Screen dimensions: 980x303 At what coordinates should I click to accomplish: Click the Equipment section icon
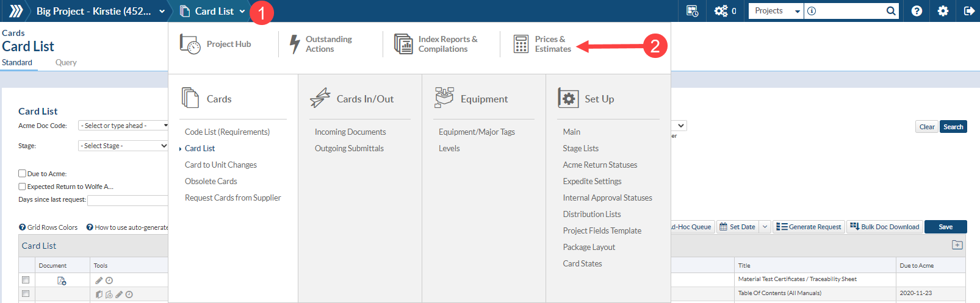(x=444, y=98)
